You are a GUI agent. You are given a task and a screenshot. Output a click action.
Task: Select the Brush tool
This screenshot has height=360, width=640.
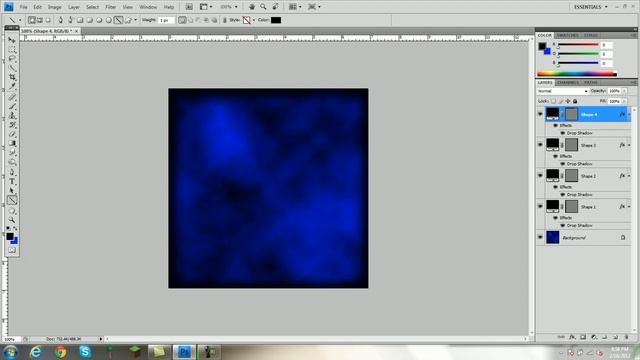(12, 107)
